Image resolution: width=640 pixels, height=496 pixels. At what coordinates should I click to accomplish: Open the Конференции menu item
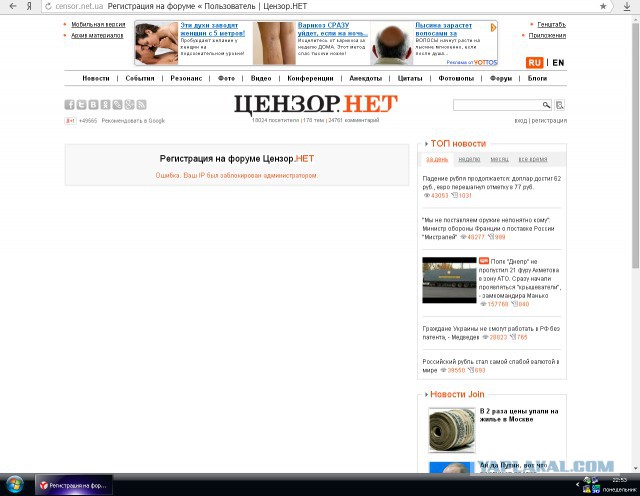click(310, 78)
